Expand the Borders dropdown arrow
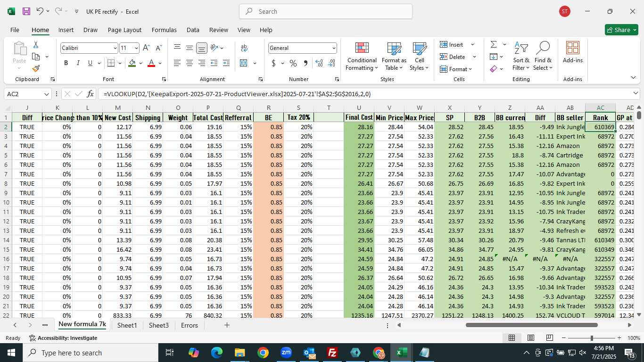The width and height of the screenshot is (644, 362). [x=120, y=63]
